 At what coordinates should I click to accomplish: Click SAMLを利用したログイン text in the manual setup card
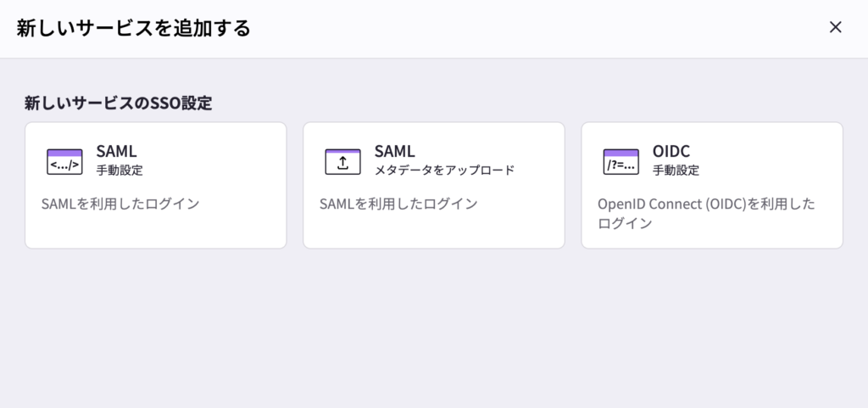120,204
